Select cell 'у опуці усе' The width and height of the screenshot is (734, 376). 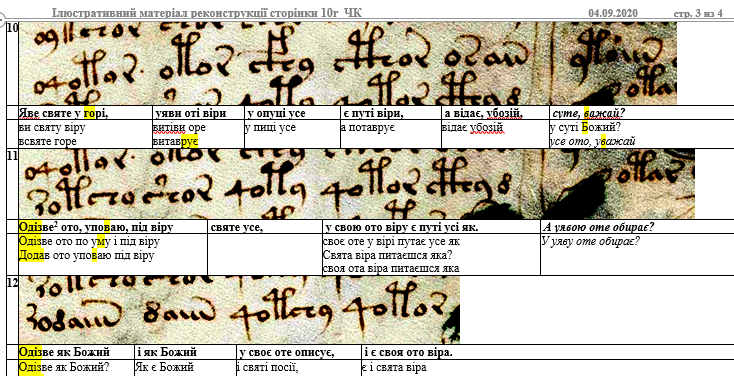pyautogui.click(x=292, y=113)
